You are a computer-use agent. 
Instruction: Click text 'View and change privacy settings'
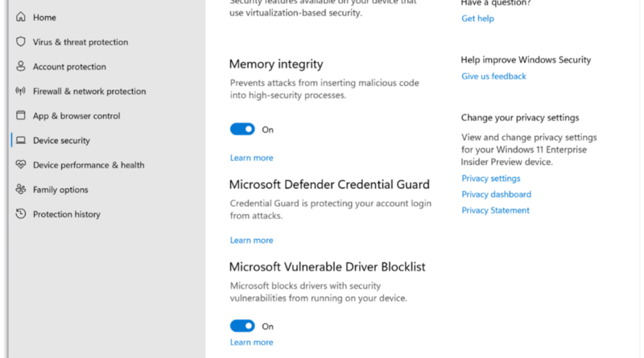point(529,137)
